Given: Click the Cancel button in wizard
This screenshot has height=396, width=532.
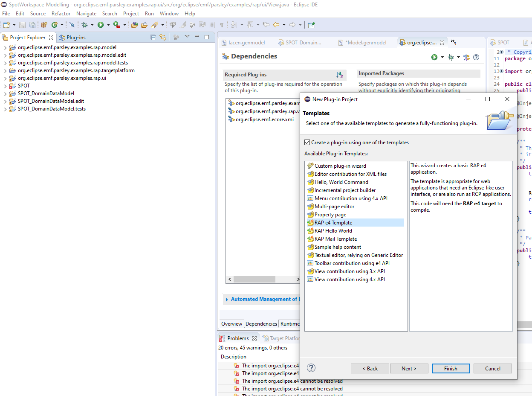Looking at the screenshot, I should tap(493, 369).
